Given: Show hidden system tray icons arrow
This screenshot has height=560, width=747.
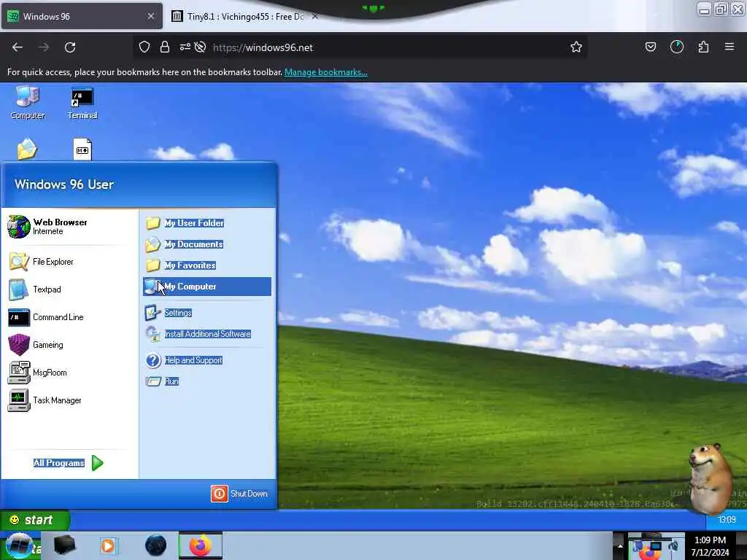Looking at the screenshot, I should pos(620,545).
